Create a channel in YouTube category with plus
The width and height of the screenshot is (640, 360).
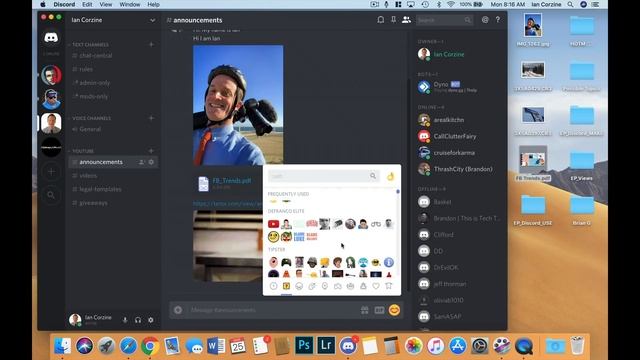click(151, 150)
